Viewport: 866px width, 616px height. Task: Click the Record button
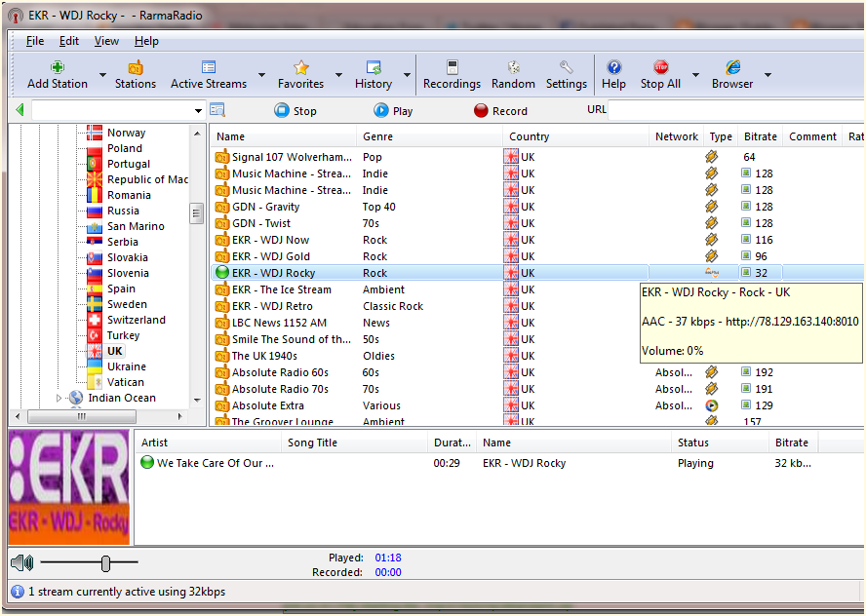tap(500, 111)
